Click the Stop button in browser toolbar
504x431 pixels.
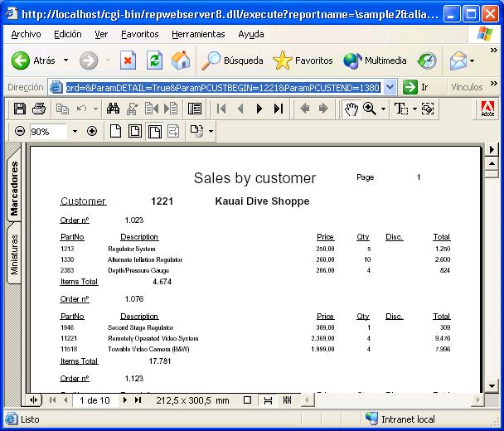(128, 61)
